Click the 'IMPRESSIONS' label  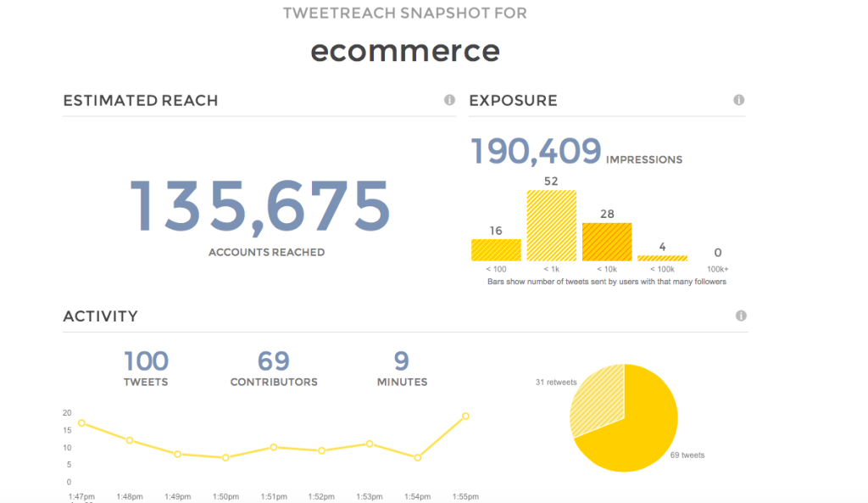click(644, 159)
